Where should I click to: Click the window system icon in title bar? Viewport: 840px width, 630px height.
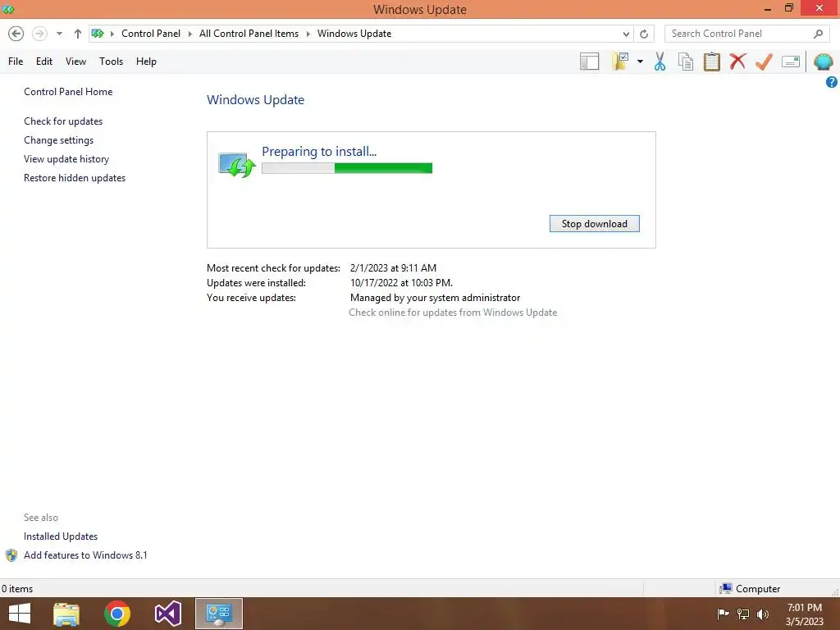click(x=8, y=9)
